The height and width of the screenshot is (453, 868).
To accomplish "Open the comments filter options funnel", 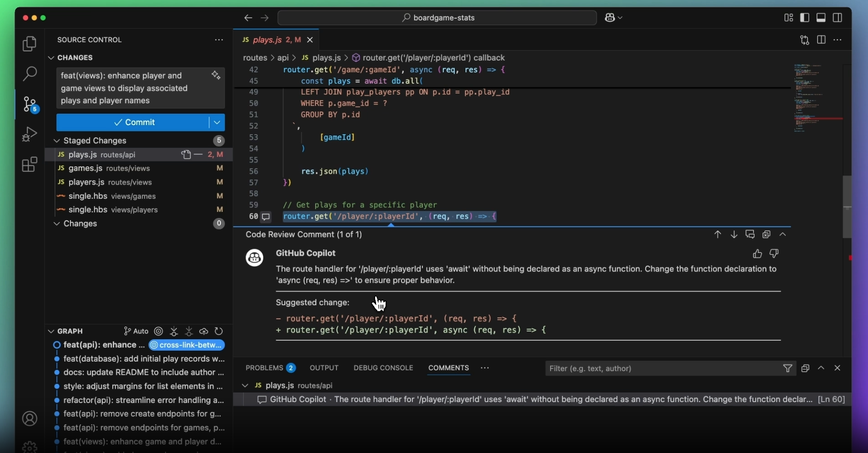I will pyautogui.click(x=788, y=369).
